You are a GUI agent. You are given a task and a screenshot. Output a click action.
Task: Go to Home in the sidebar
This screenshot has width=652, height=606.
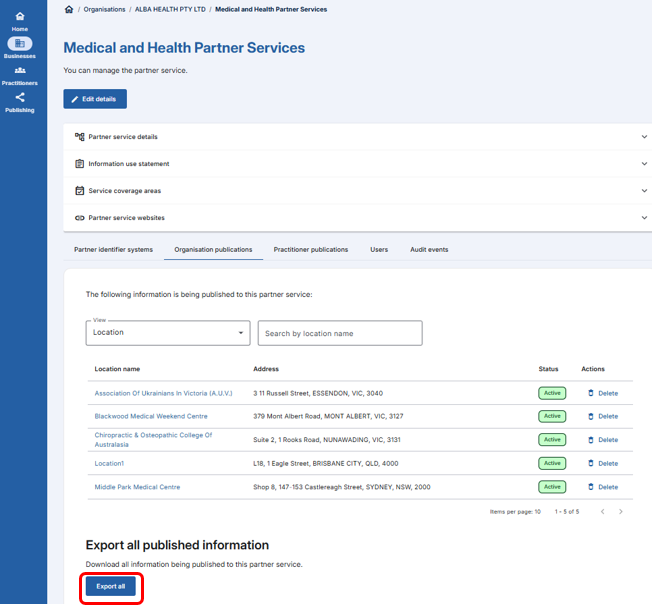click(x=20, y=20)
